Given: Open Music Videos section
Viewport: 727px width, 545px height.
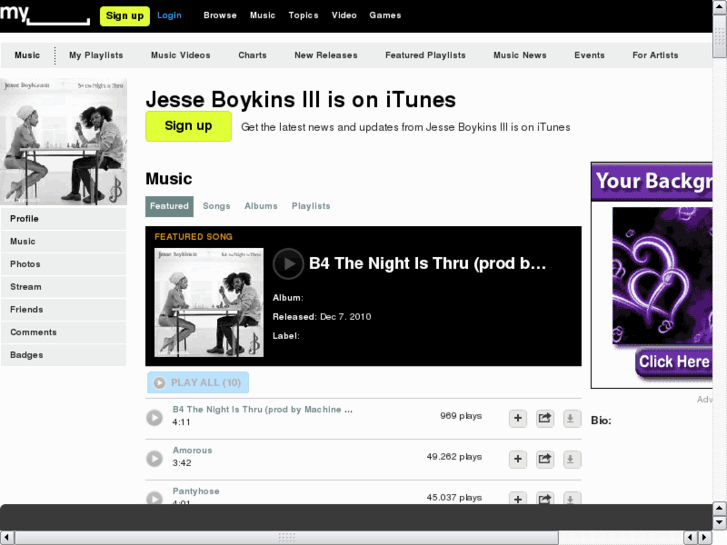Looking at the screenshot, I should pos(180,55).
